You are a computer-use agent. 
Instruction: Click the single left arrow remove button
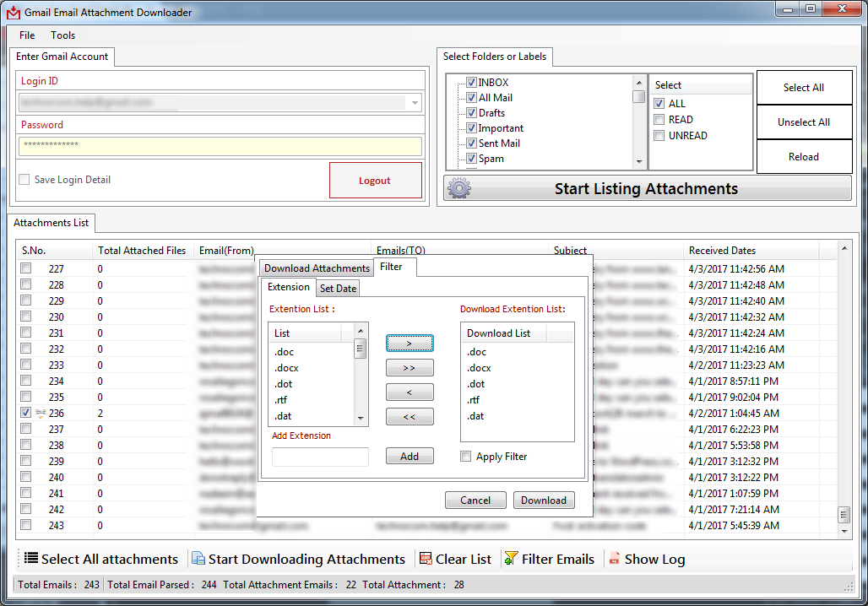coord(410,392)
